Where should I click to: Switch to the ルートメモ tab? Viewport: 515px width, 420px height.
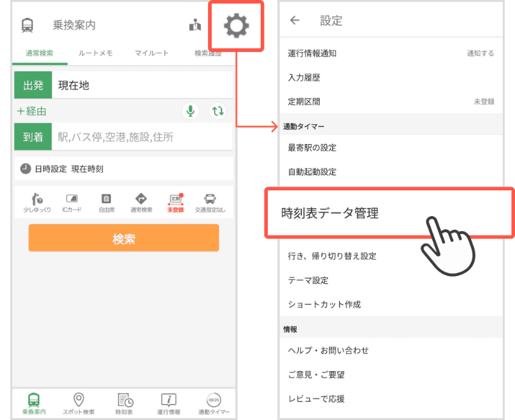point(97,53)
